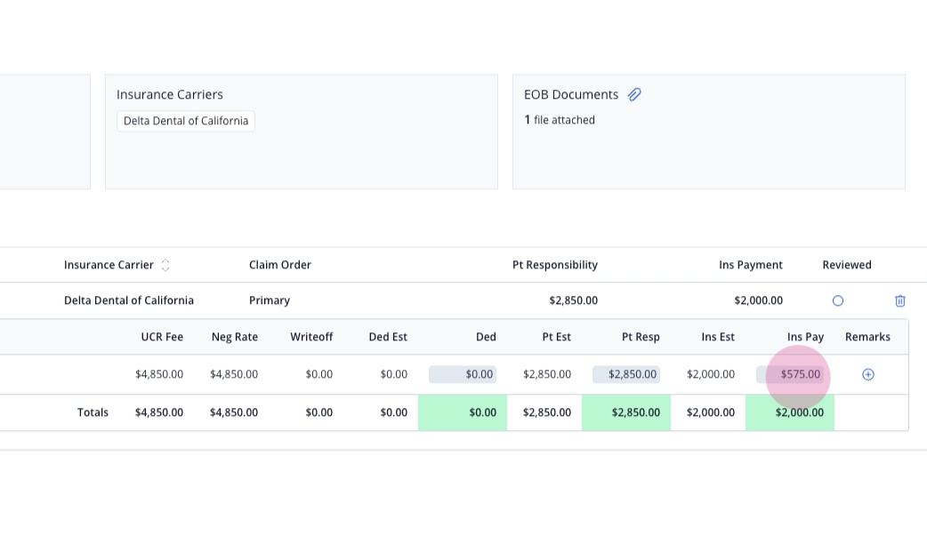Click the Pt Responsibility column header
927x560 pixels.
[x=554, y=265]
